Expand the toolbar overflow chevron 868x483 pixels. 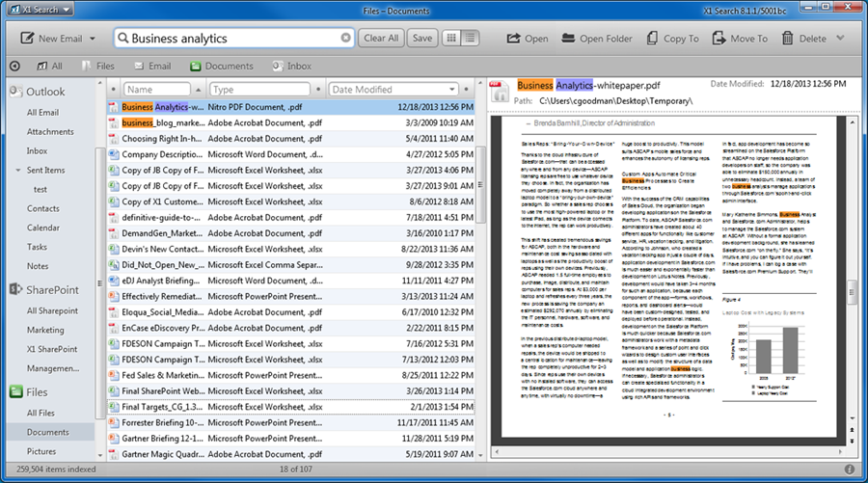[840, 39]
